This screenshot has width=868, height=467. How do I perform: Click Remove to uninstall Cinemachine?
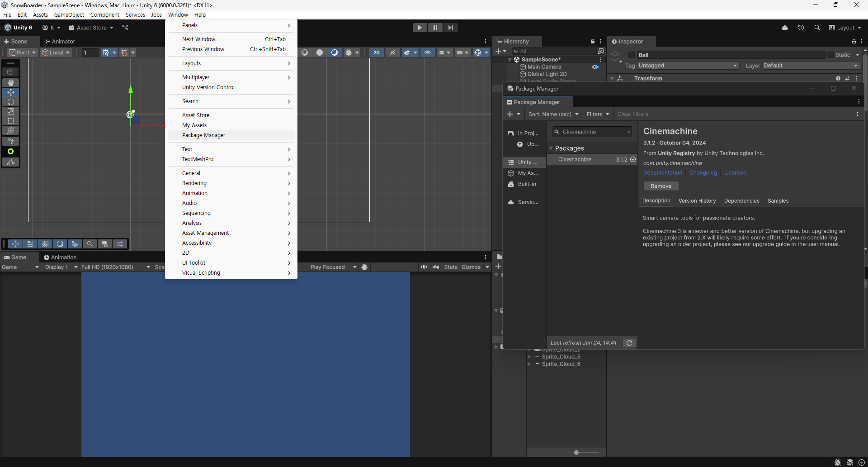(x=660, y=186)
